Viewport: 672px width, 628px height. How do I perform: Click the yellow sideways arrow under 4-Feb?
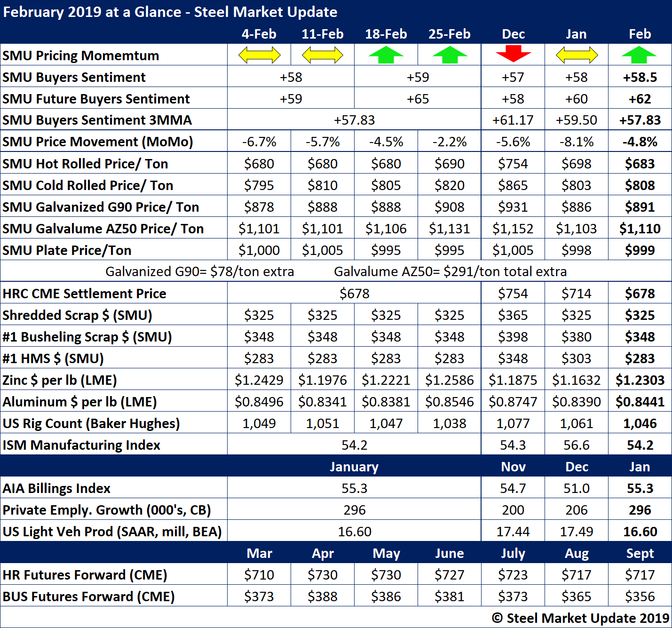pos(259,55)
